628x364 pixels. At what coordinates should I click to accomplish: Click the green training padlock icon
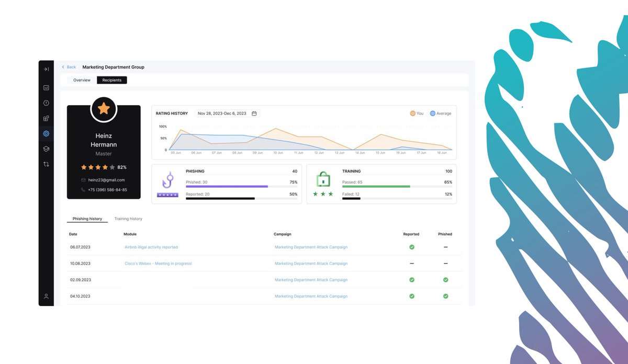(323, 180)
